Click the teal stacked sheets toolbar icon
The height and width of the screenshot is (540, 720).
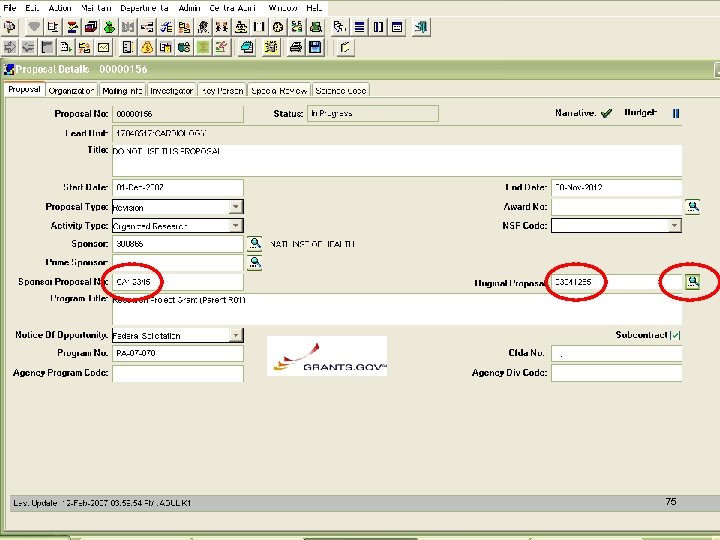point(247,47)
